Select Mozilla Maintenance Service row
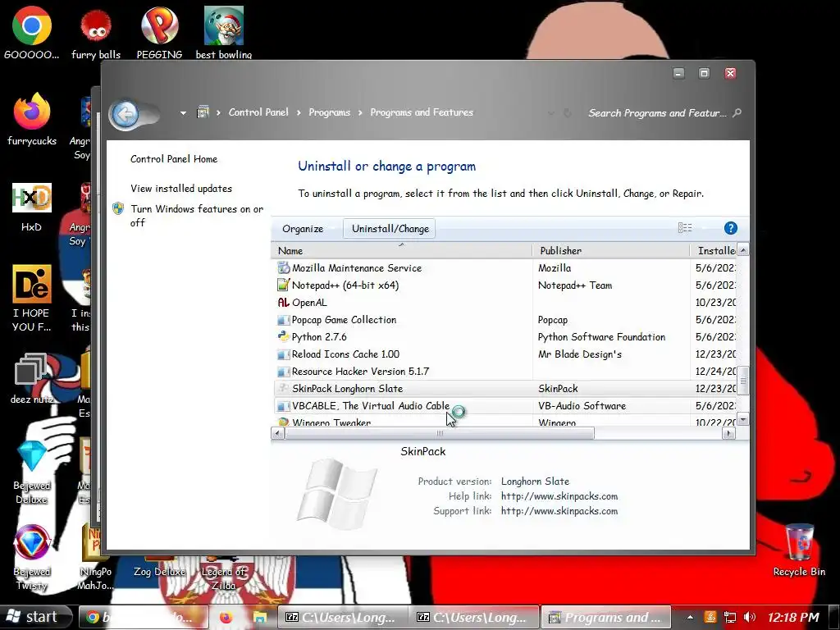This screenshot has height=630, width=840. 504,268
